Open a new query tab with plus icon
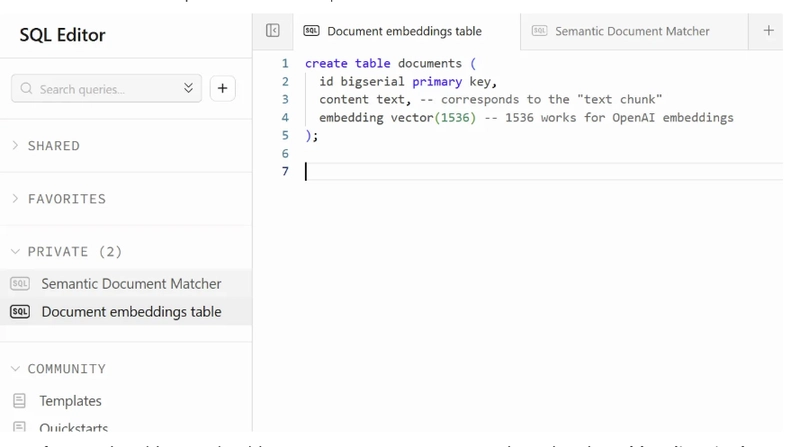 click(x=768, y=31)
